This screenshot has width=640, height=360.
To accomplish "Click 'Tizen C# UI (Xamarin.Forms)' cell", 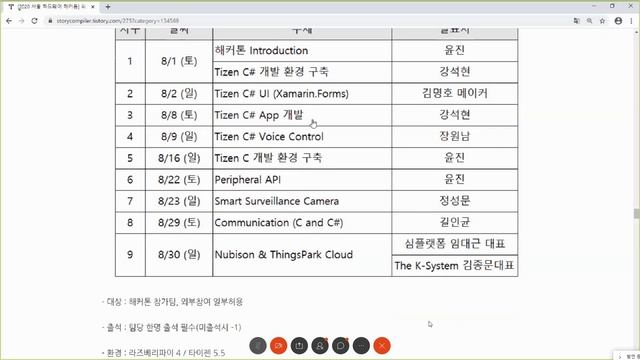I will (302, 93).
